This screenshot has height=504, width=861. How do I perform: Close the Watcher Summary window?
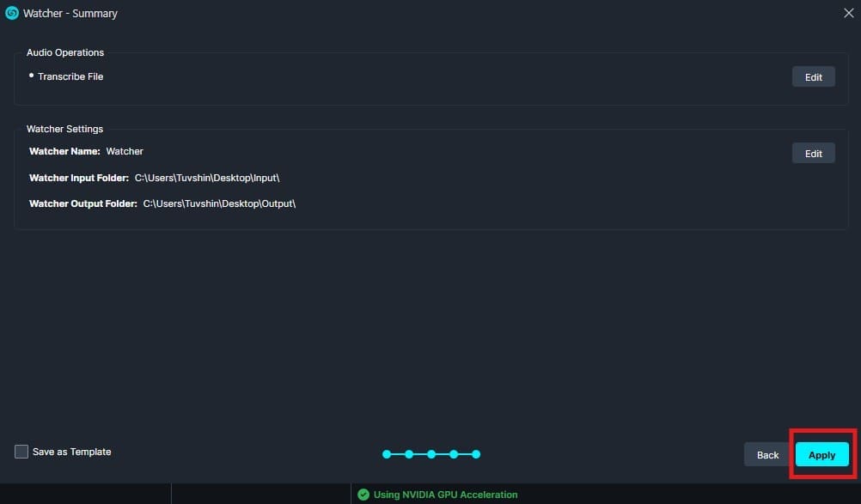pyautogui.click(x=848, y=13)
